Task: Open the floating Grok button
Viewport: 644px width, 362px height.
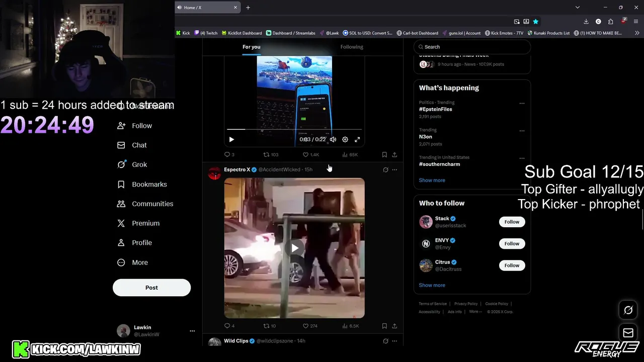Action: (x=628, y=310)
